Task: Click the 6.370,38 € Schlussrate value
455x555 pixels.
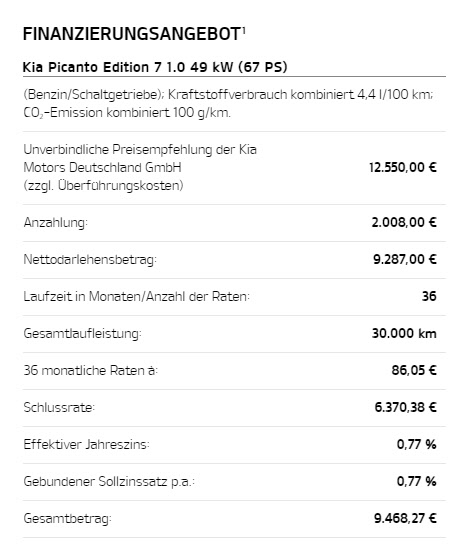Action: click(x=405, y=407)
